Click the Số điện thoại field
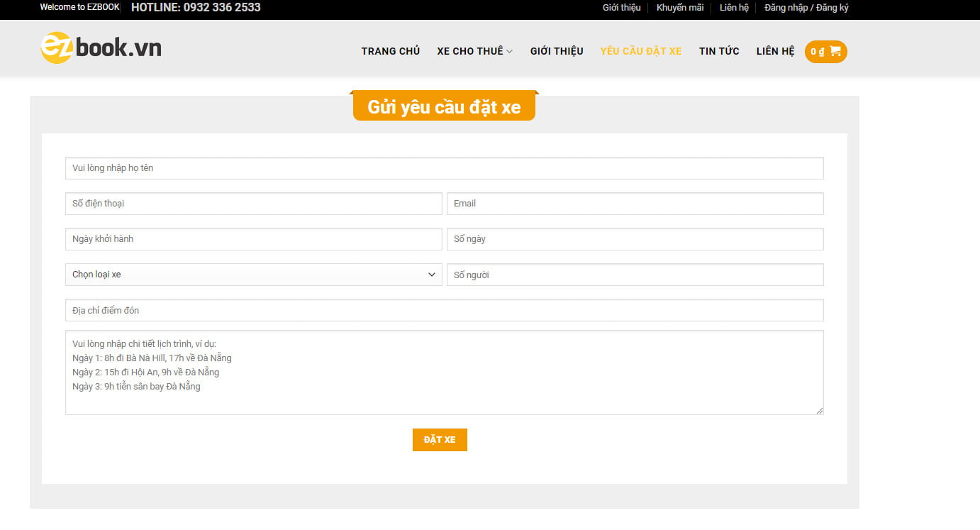The image size is (980, 530). (x=253, y=204)
